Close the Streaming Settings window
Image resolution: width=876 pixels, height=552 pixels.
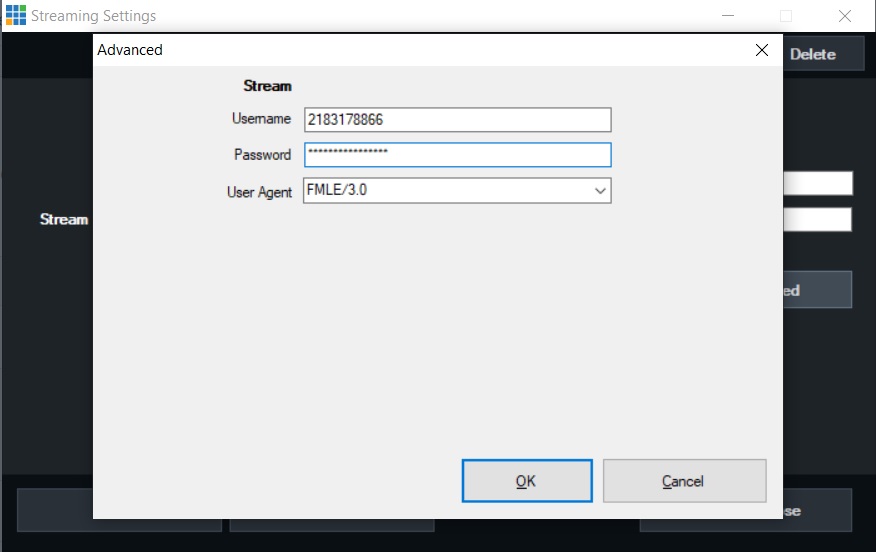tap(845, 16)
